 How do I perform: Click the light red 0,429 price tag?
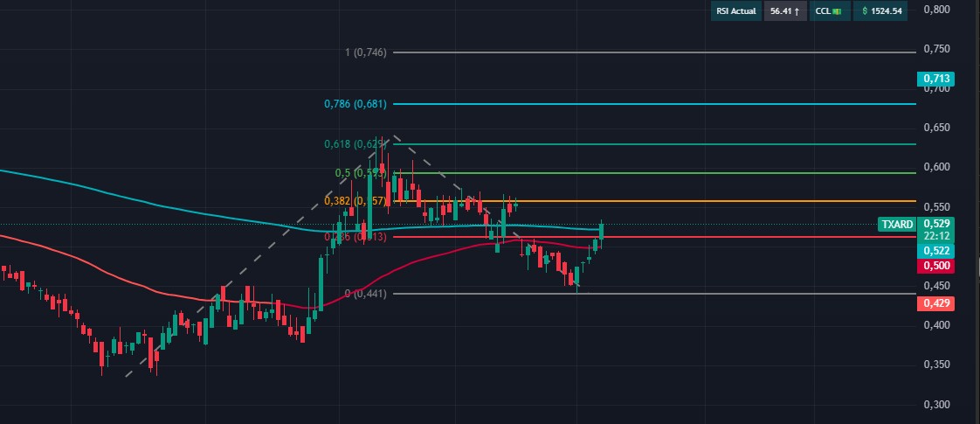(x=935, y=303)
